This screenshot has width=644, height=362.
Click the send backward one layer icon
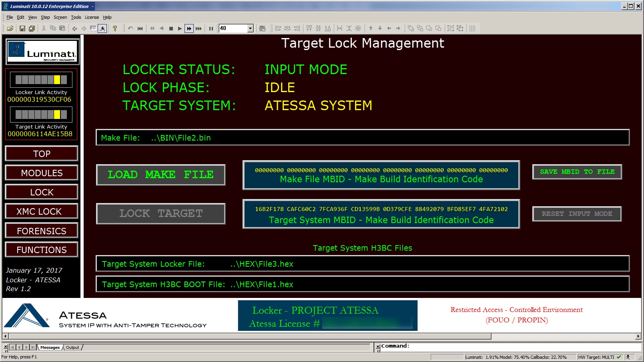(438, 28)
